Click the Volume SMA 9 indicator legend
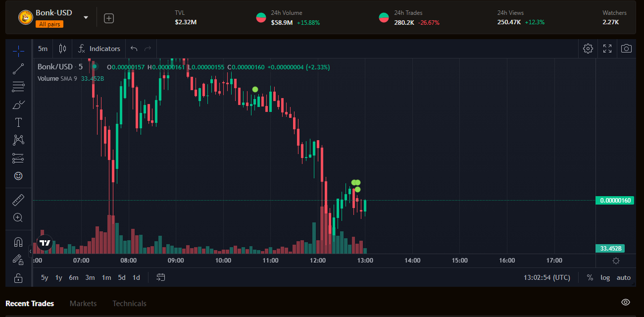The width and height of the screenshot is (644, 317). [70, 78]
